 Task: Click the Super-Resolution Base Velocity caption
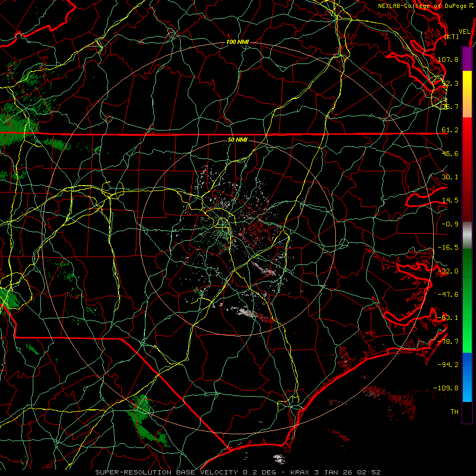[238, 472]
